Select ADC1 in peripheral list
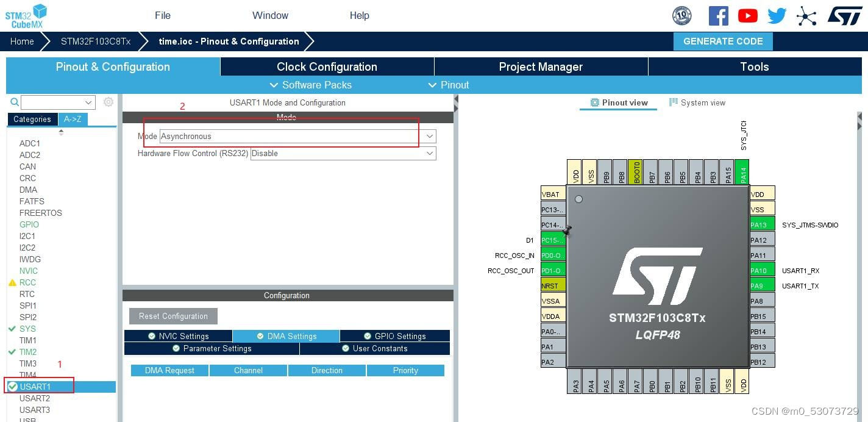Screen dimensions: 868x422 point(29,143)
